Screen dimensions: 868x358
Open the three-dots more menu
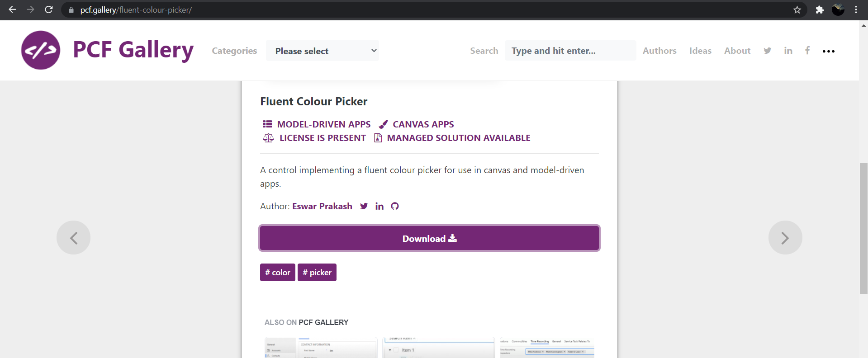[x=828, y=51]
